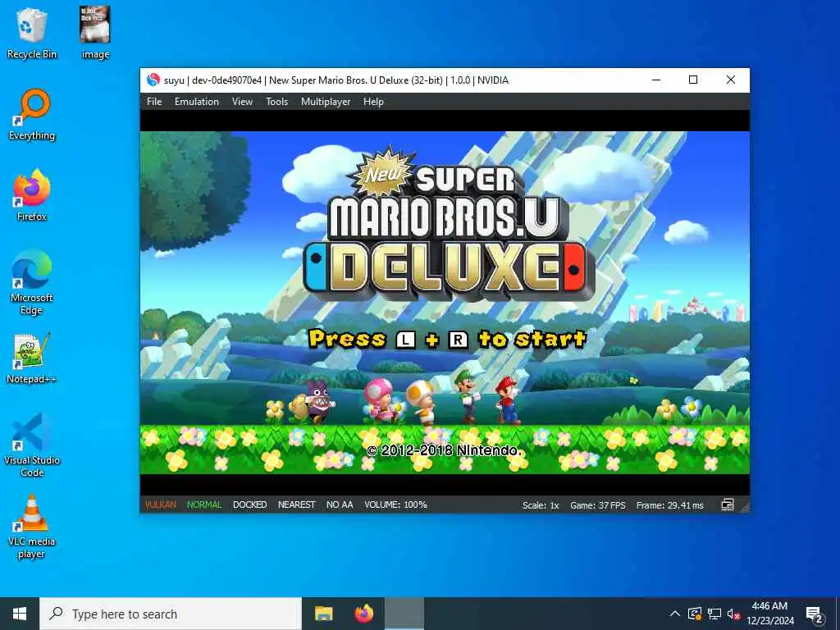Open the clock showing 4:46 AM
This screenshot has height=630, width=840.
(x=769, y=614)
